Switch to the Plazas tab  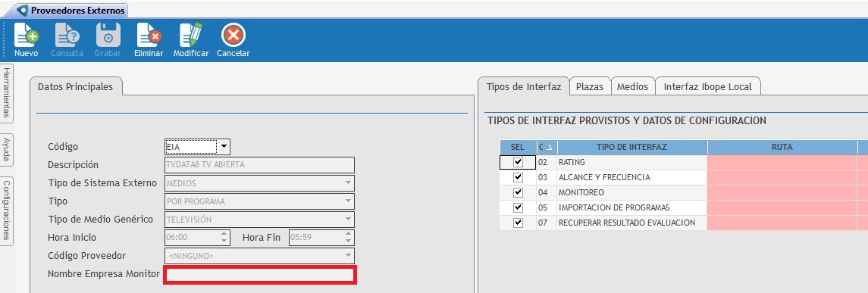590,87
